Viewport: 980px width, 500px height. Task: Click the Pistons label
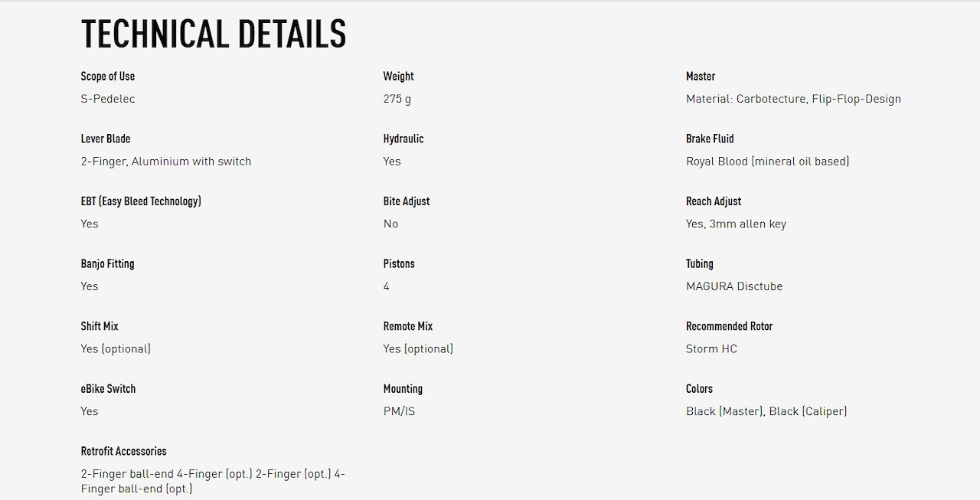399,264
